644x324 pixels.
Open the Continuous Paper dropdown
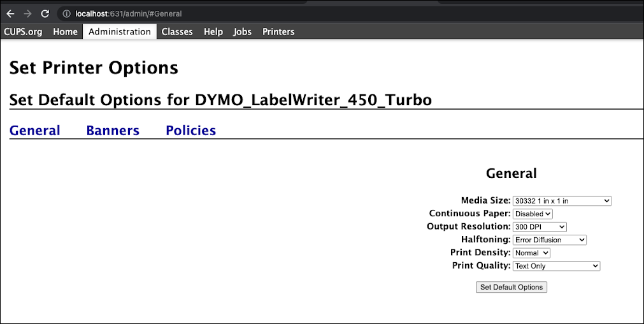[x=533, y=214]
